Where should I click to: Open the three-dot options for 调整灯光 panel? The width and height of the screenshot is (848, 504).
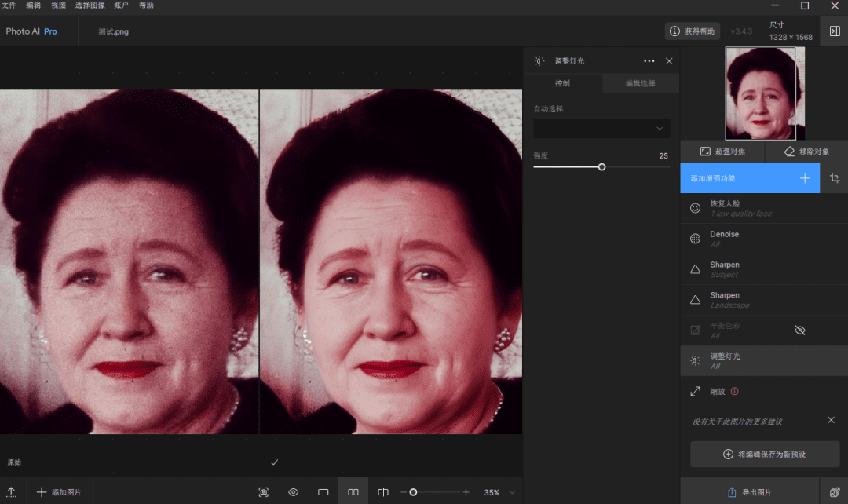pyautogui.click(x=649, y=61)
